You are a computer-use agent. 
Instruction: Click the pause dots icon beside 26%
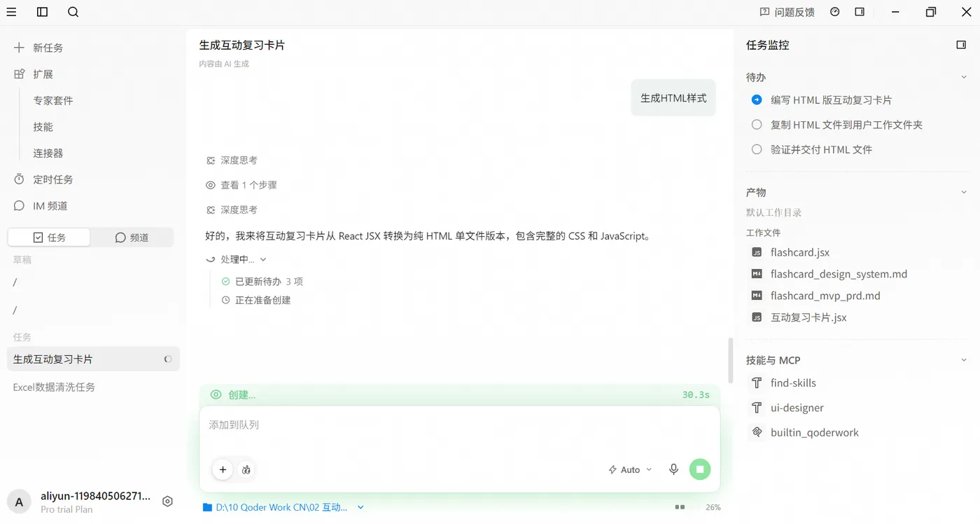coord(680,506)
